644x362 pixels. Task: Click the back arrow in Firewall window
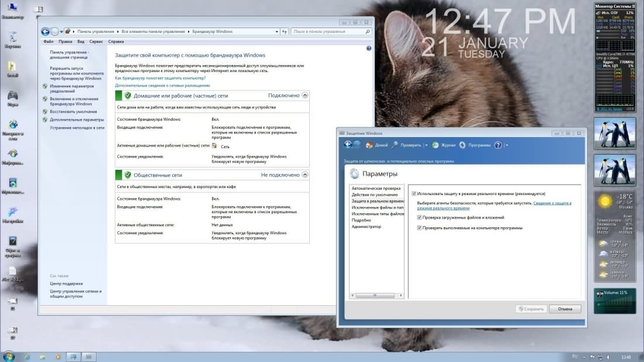point(45,32)
